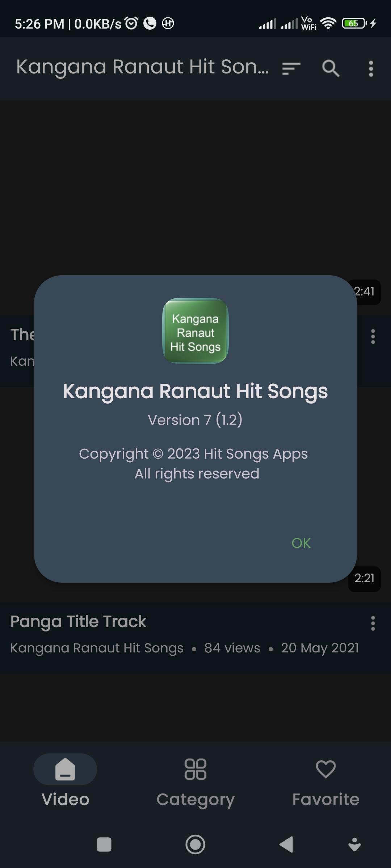Open the three-dot menu for the first video

pos(373,336)
